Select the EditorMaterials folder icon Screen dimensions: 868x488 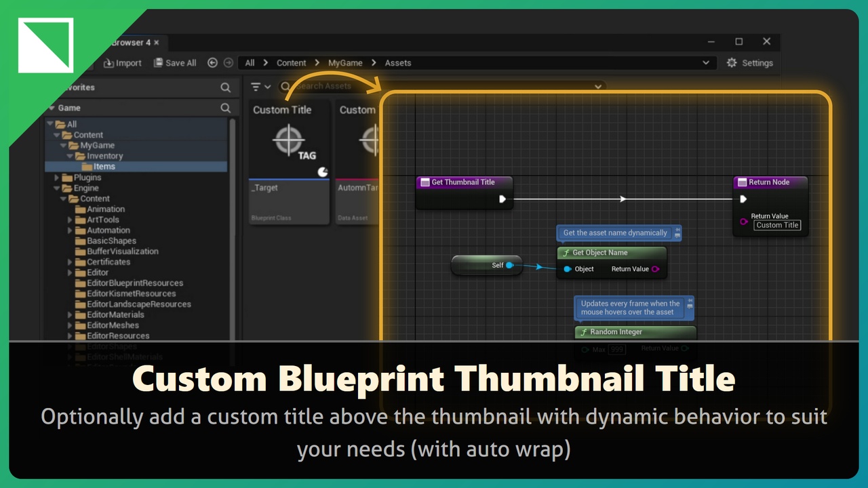[80, 314]
